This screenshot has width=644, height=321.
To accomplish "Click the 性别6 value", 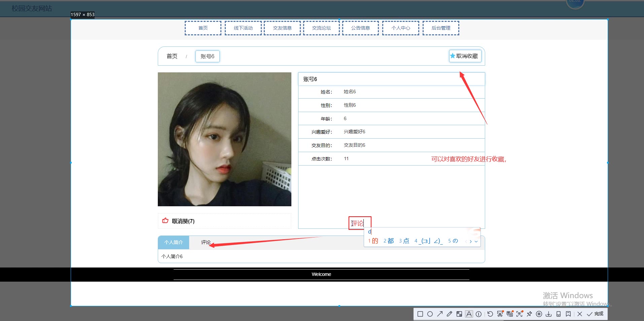I will (x=350, y=105).
